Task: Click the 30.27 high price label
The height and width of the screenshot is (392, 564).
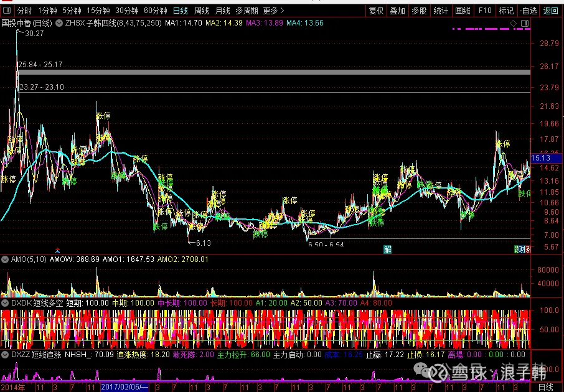Action: click(x=34, y=34)
